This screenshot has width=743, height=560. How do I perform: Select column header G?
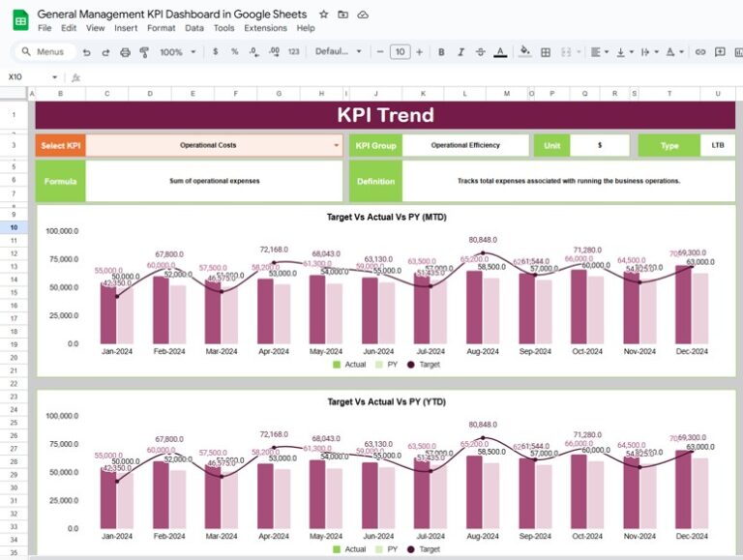click(x=279, y=94)
